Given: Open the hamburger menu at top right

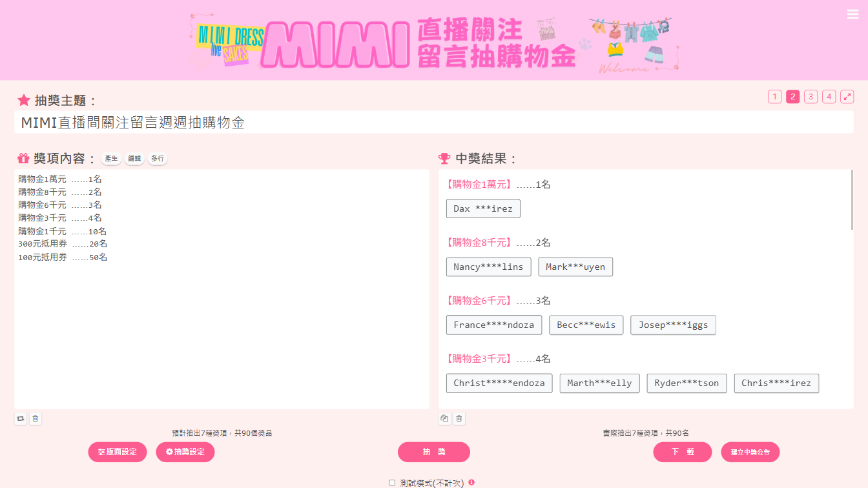Looking at the screenshot, I should coord(852,14).
